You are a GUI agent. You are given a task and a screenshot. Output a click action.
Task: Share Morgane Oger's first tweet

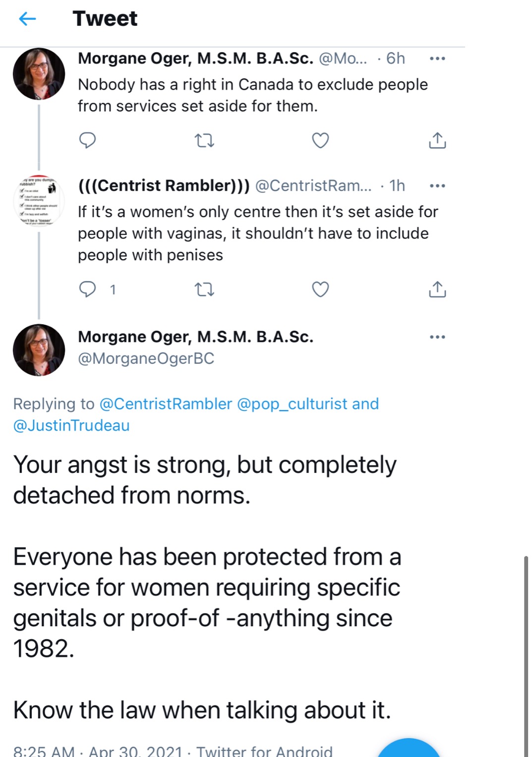point(437,141)
